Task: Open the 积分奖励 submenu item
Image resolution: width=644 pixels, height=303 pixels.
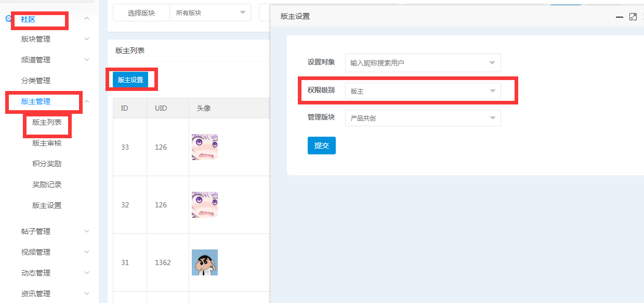Action: 47,164
